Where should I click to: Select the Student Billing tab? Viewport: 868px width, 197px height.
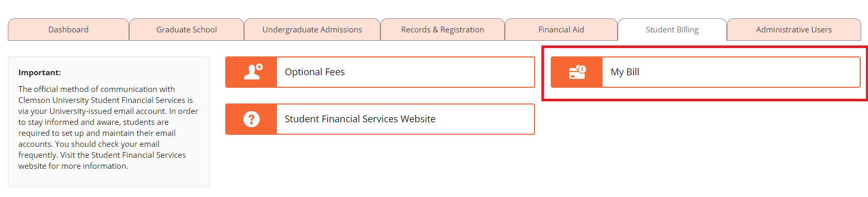672,29
